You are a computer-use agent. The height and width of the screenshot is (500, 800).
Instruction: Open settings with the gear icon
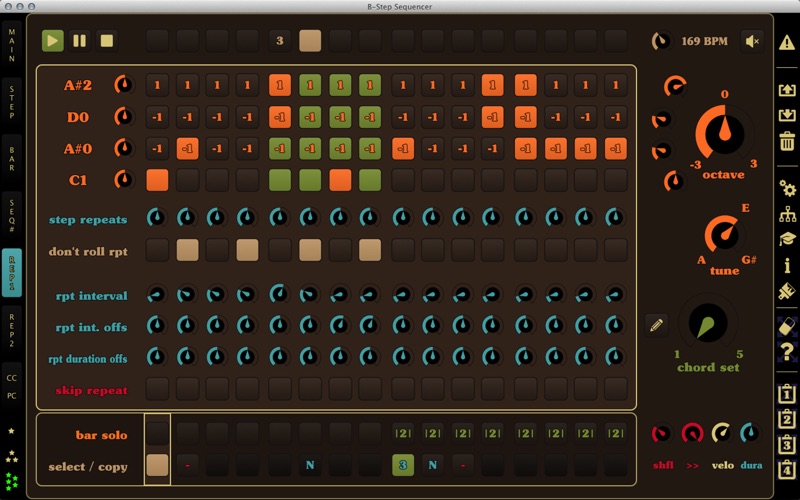(787, 189)
